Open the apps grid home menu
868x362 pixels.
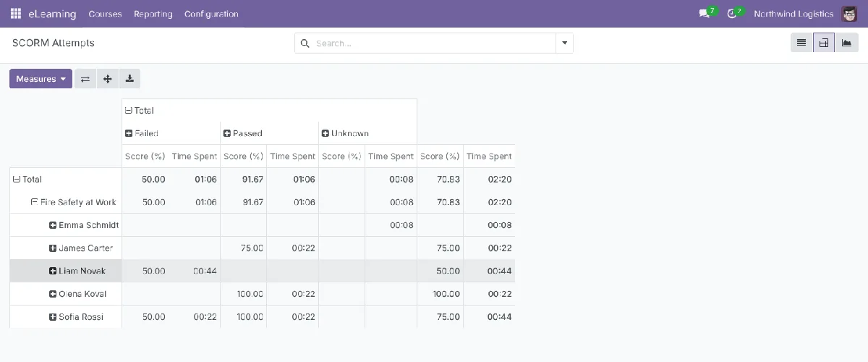tap(16, 14)
